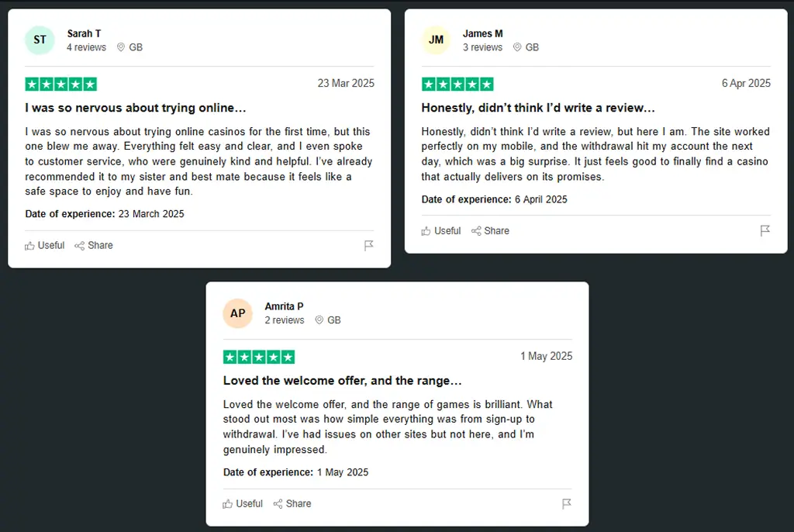794x532 pixels.
Task: Open Sarah T's profile name link
Action: point(84,33)
